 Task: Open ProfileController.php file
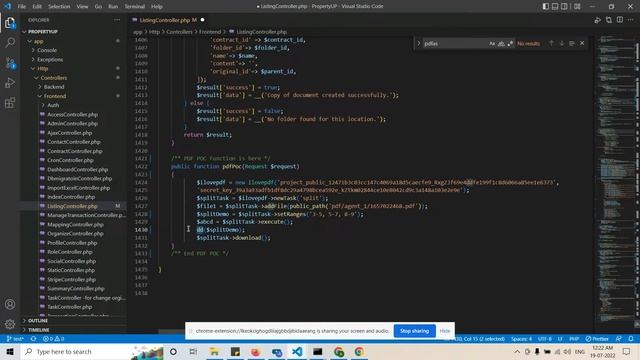click(x=72, y=243)
